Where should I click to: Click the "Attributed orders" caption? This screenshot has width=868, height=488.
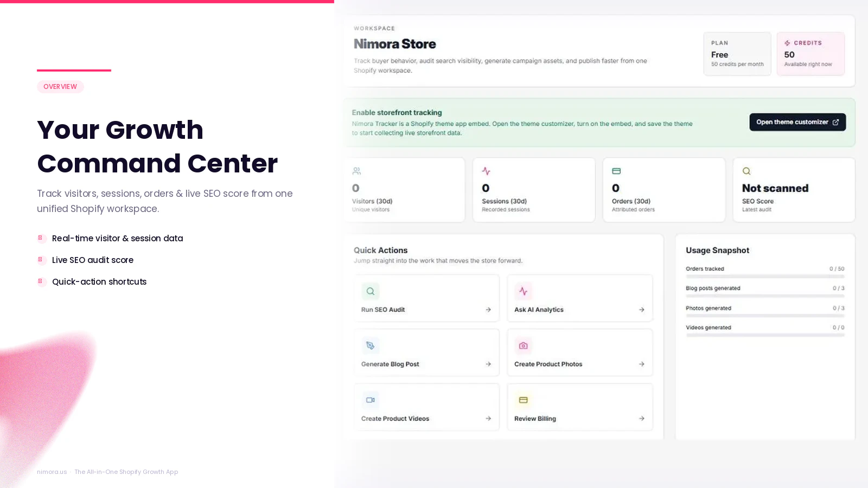click(633, 210)
